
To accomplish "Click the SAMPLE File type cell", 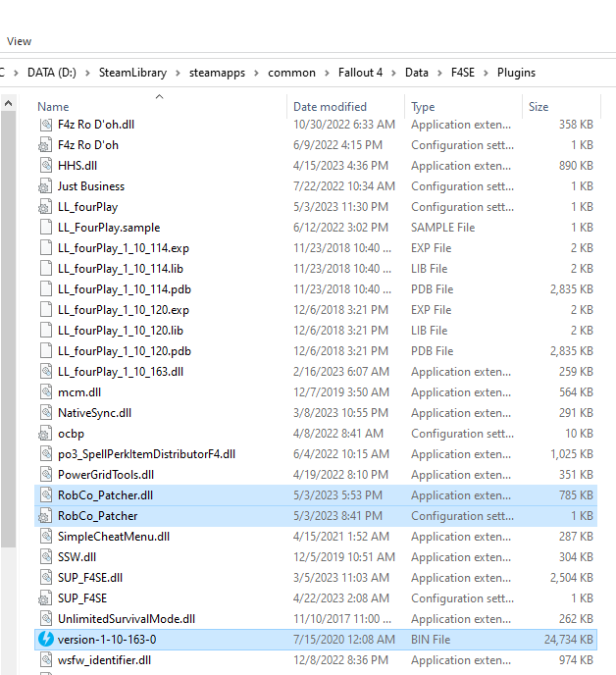I will (442, 228).
